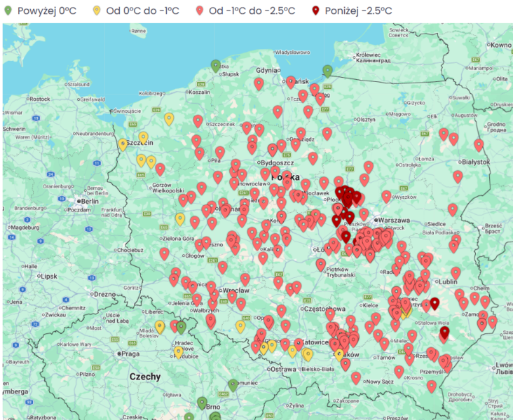This screenshot has height=420, width=513.
Task: Select the yellow marker north of Zielona Góra
Action: coord(180,219)
